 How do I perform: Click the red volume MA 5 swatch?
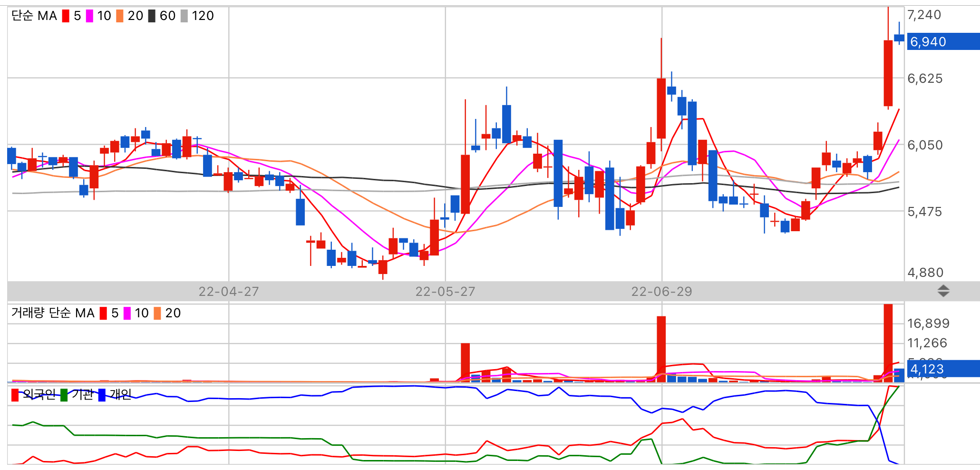tap(103, 313)
